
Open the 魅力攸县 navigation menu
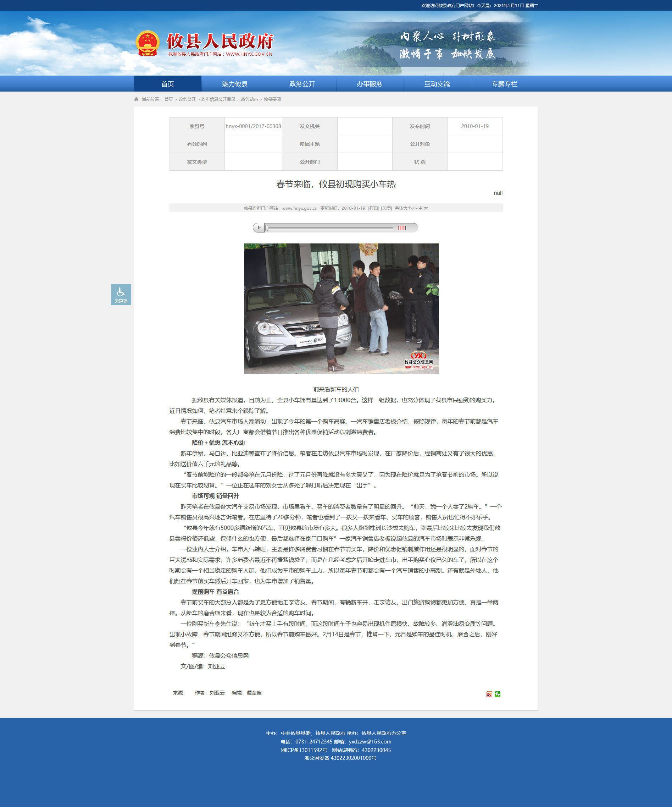[x=235, y=84]
